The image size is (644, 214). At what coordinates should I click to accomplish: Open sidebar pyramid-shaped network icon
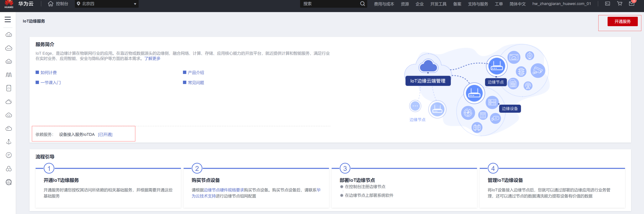point(9,142)
